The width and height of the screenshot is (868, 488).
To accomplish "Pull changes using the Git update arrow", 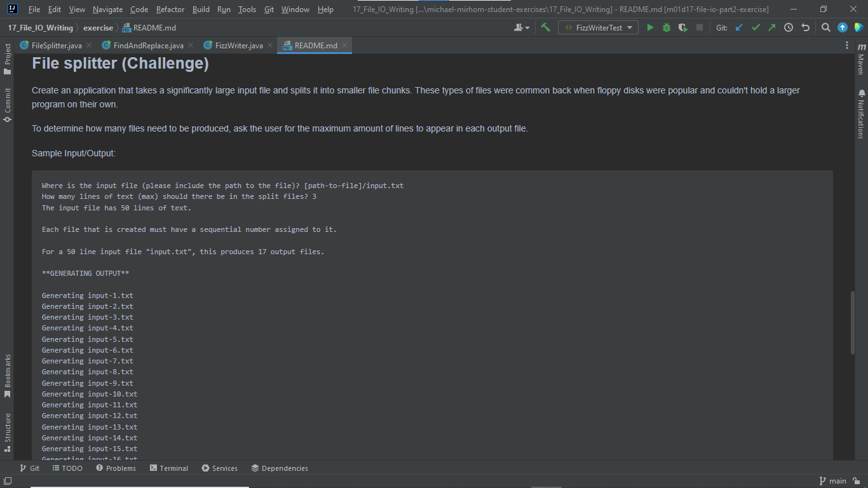I will [x=739, y=28].
